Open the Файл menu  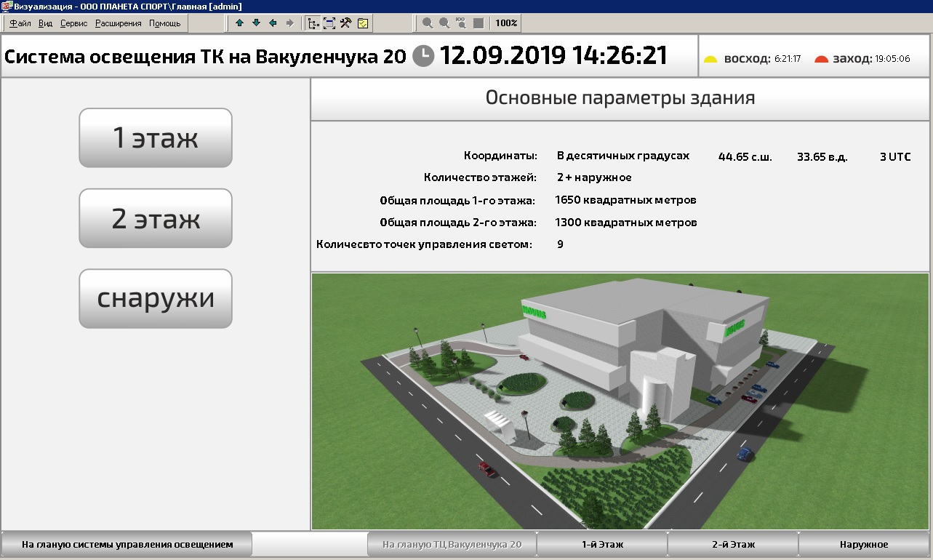[20, 23]
